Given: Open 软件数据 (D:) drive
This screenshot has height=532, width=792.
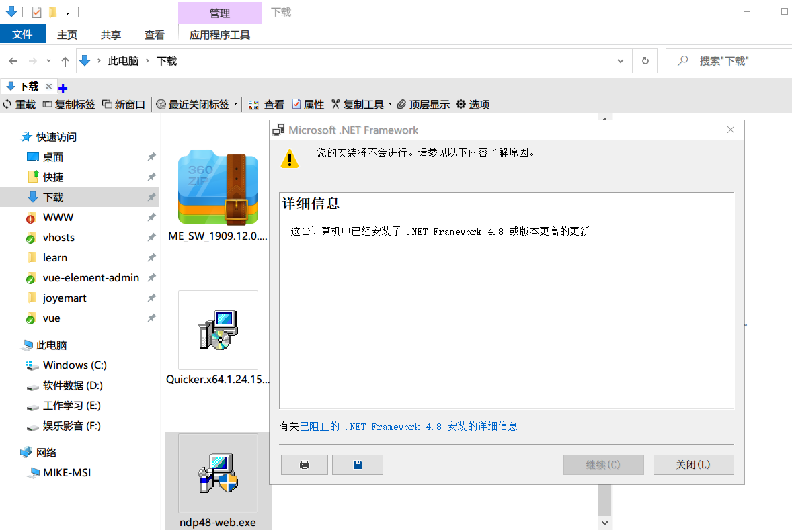Looking at the screenshot, I should coord(73,385).
